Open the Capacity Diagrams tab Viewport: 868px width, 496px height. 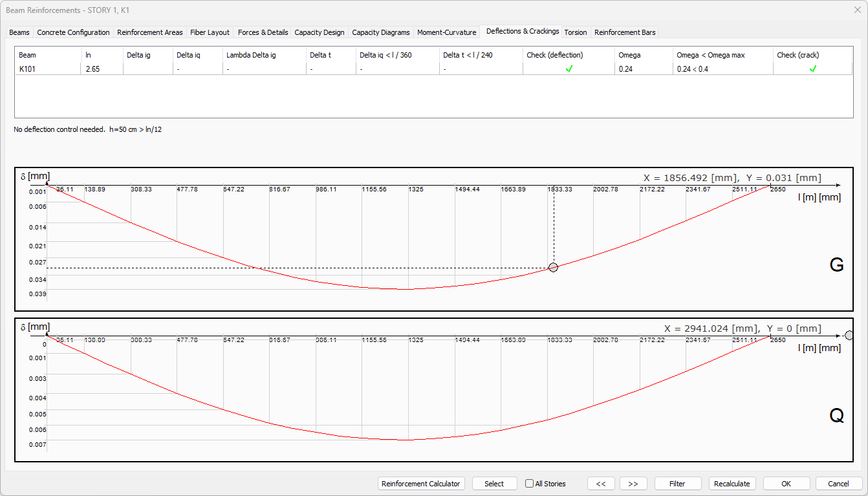pos(381,32)
